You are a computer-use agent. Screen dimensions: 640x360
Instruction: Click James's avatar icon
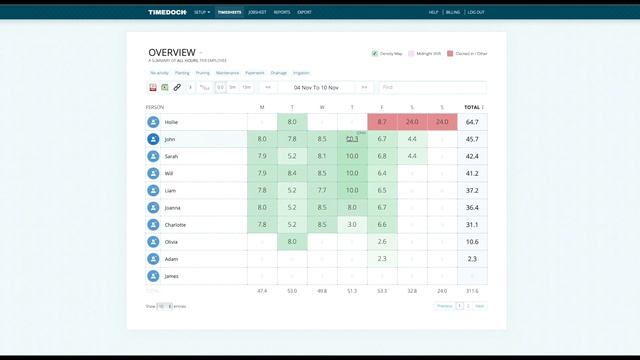pyautogui.click(x=153, y=276)
